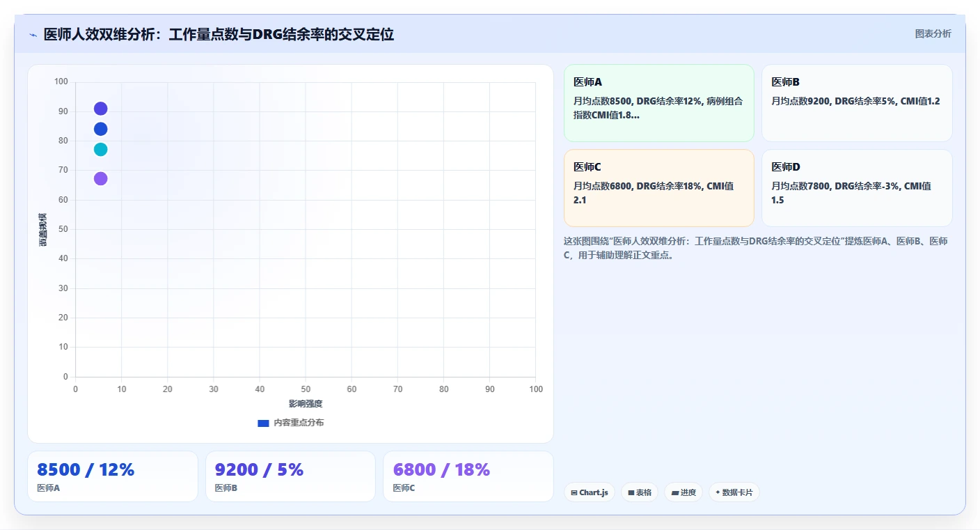This screenshot has height=530, width=980.
Task: Toggle the 内容重点分布 legend swatch
Action: point(263,423)
